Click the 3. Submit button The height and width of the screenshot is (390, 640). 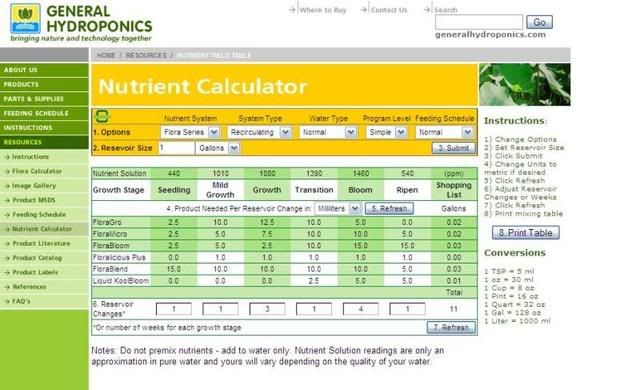point(453,148)
